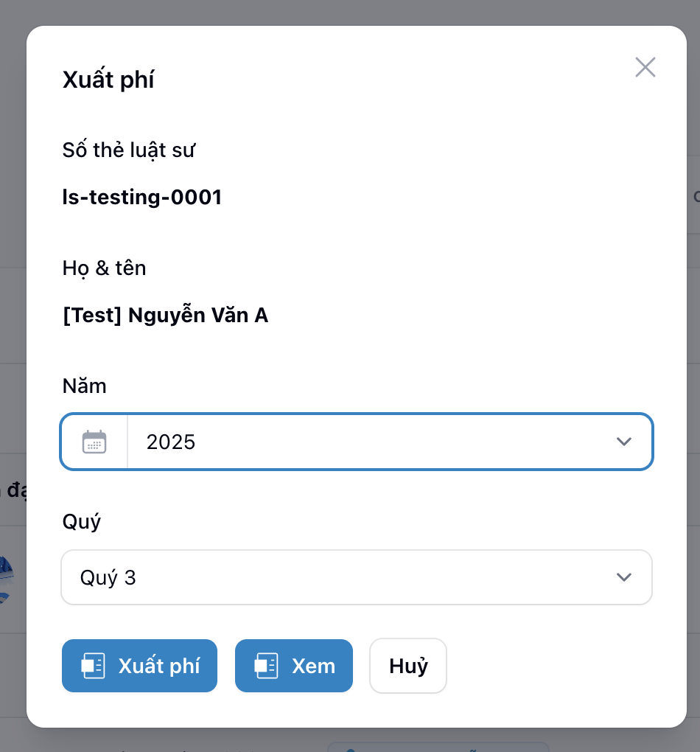Click the 2025 value in year field

click(x=171, y=442)
